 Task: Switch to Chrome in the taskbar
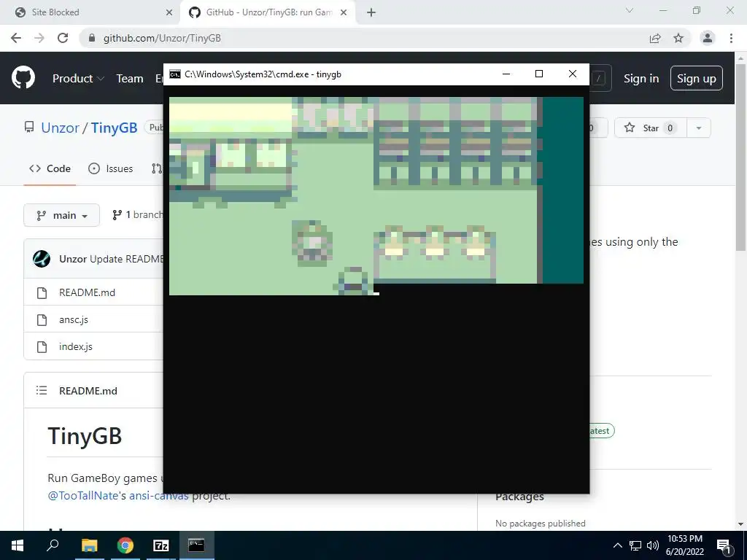[125, 545]
